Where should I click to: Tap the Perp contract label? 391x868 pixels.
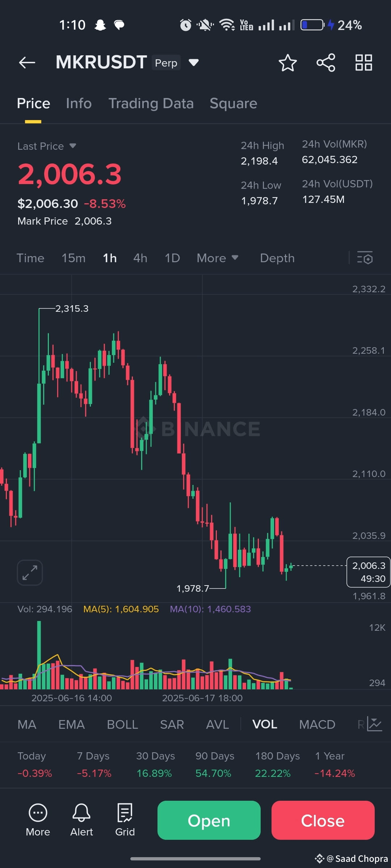(166, 63)
